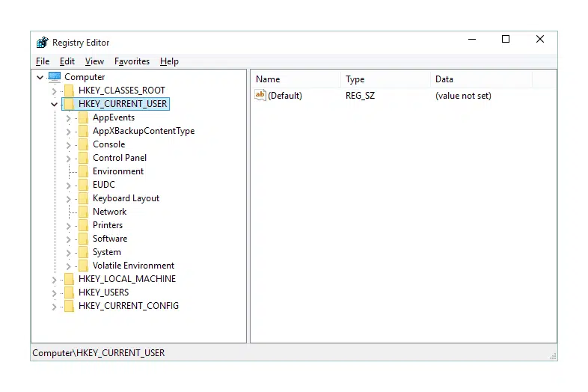This screenshot has height=392, width=588.
Task: Select the HKEY_USERS label
Action: pyautogui.click(x=103, y=293)
